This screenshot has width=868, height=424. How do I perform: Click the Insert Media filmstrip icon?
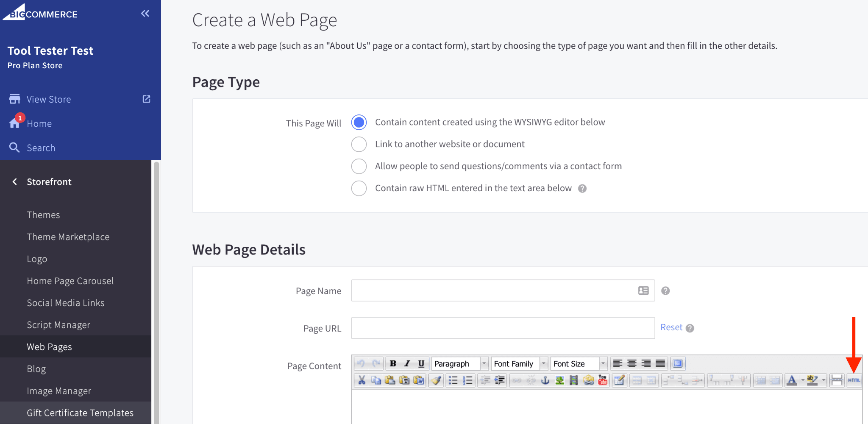(x=574, y=380)
